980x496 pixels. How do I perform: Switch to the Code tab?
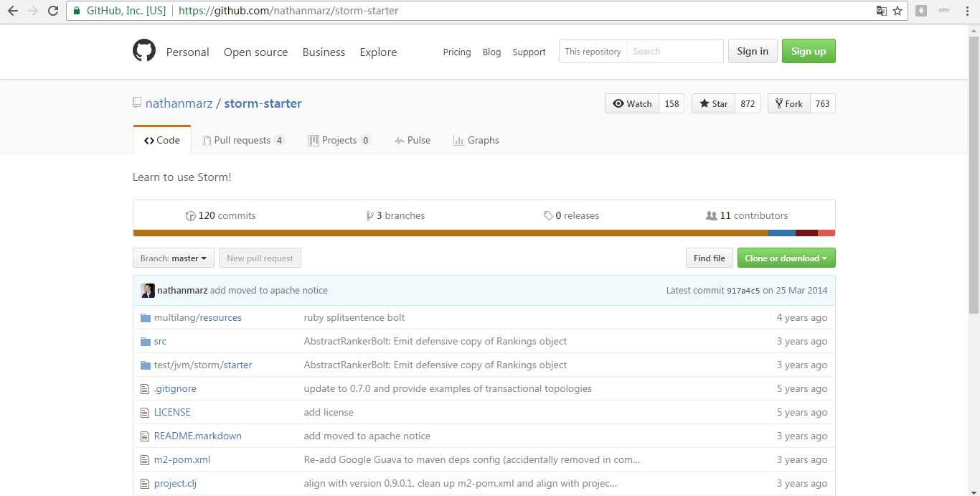[x=162, y=140]
